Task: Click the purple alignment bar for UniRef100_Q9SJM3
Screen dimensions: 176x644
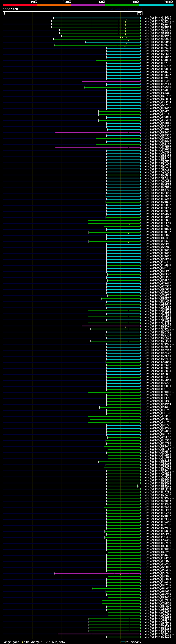Action: (111, 81)
